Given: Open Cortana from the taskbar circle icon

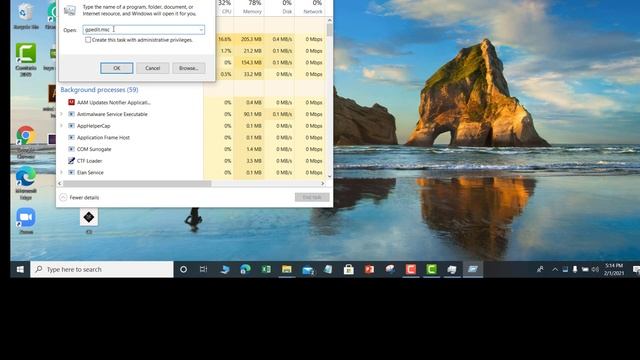Looking at the screenshot, I should pyautogui.click(x=184, y=269).
